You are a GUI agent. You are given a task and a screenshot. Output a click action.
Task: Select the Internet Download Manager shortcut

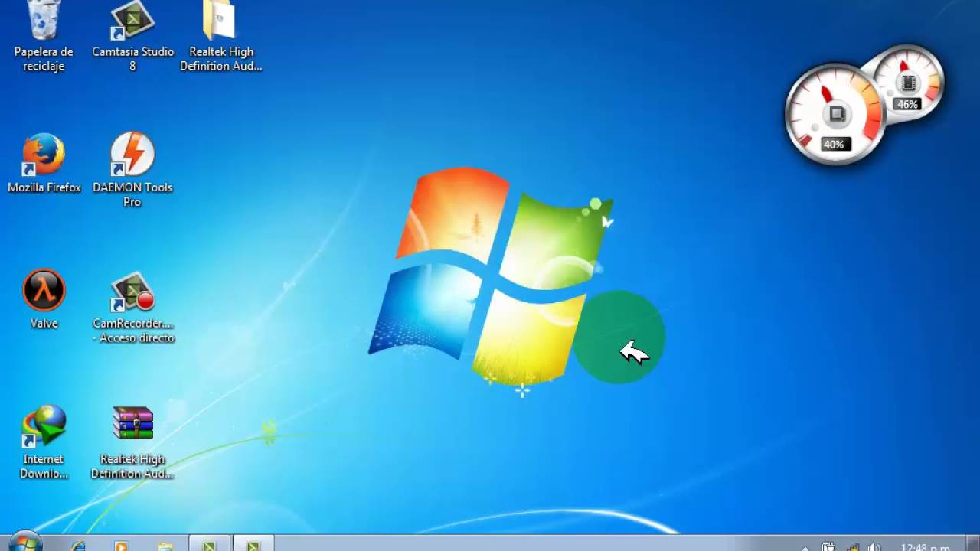[x=44, y=442]
